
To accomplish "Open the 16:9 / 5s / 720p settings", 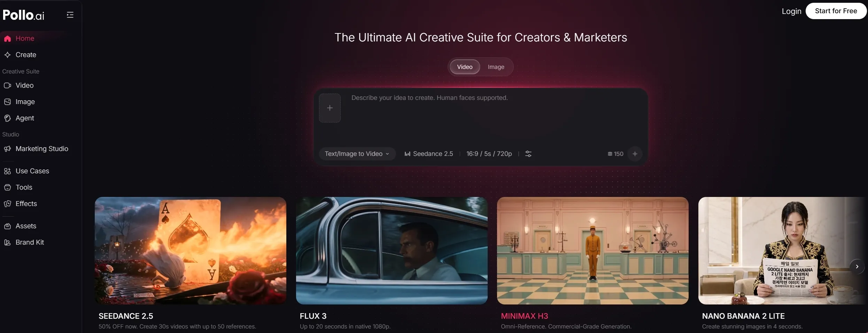I will click(x=489, y=154).
